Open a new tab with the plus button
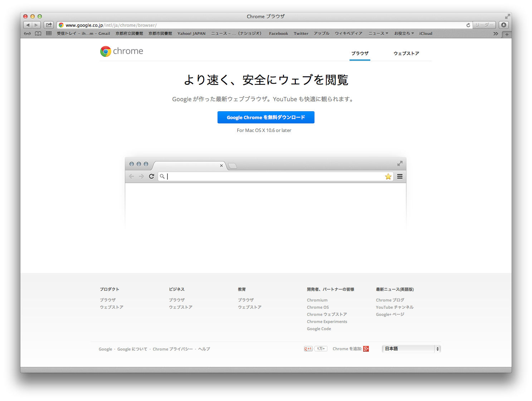This screenshot has width=532, height=401. 507,34
